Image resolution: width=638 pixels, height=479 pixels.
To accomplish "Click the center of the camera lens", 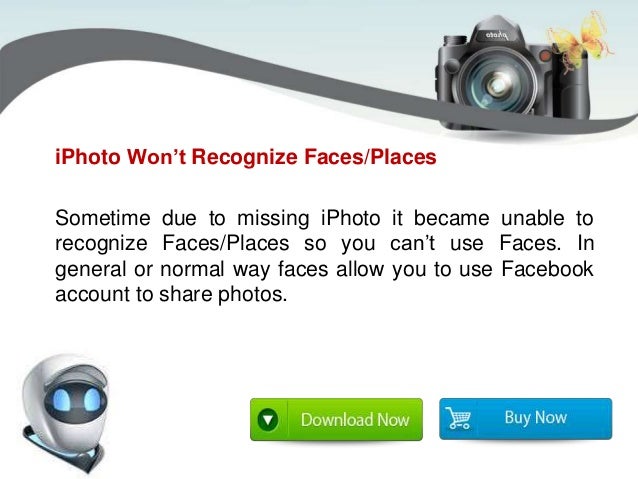I will tap(496, 84).
